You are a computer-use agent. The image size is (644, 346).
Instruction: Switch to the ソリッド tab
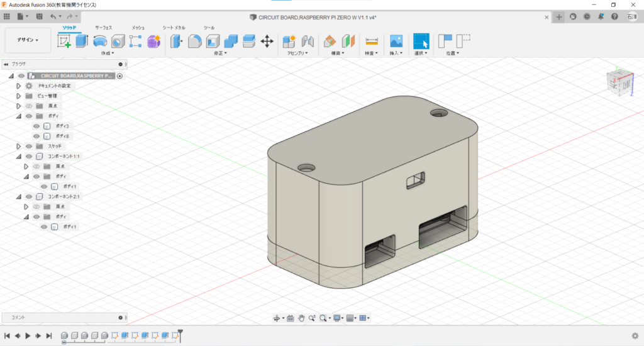click(69, 28)
